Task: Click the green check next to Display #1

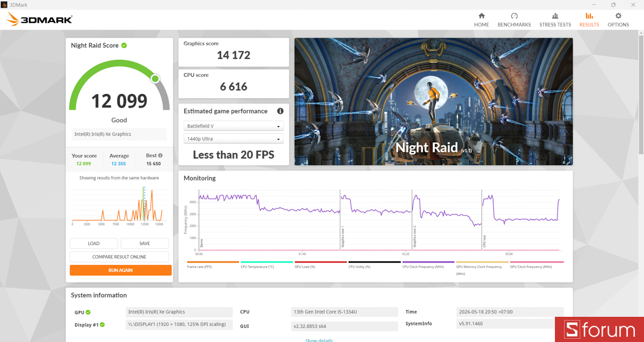Action: pos(102,324)
